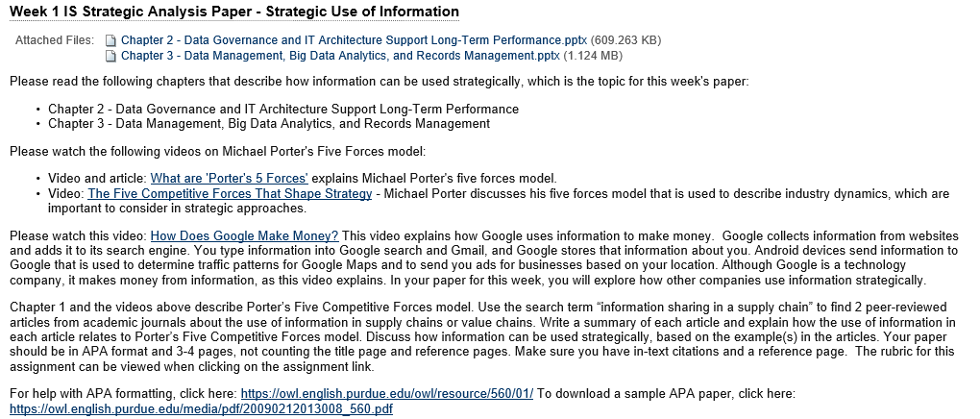Viewport: 980px width, 419px height.
Task: Click the 1.124 MB file size text
Action: (x=593, y=55)
